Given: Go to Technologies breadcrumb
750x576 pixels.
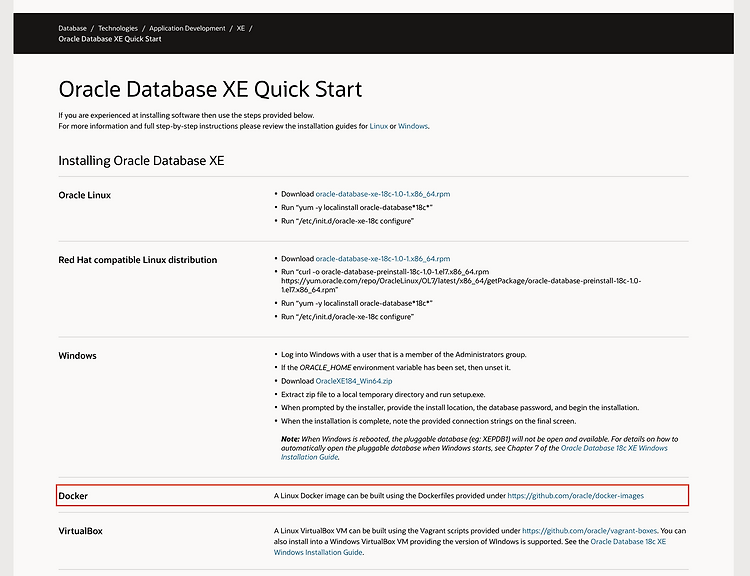Looking at the screenshot, I should click(x=118, y=28).
